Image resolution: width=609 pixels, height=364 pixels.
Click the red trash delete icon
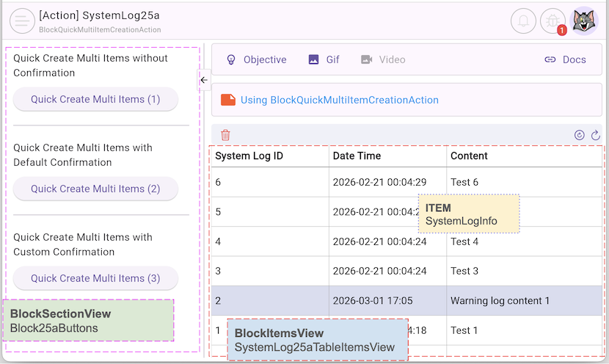pos(226,135)
